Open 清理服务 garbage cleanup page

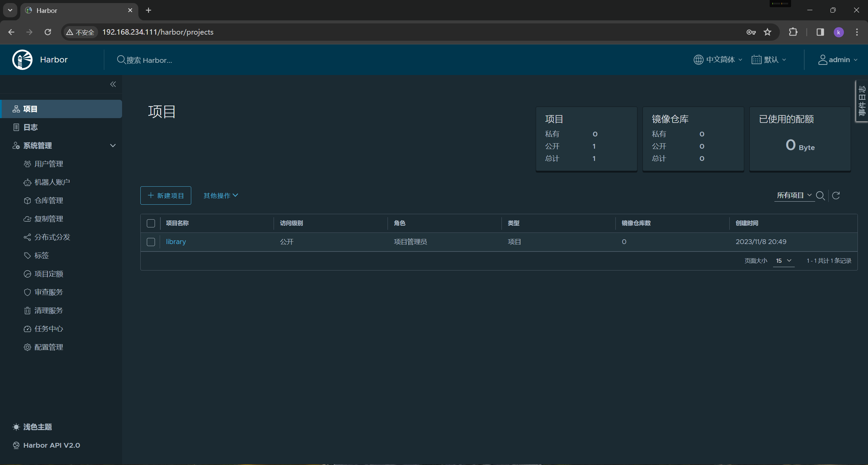[x=48, y=311]
